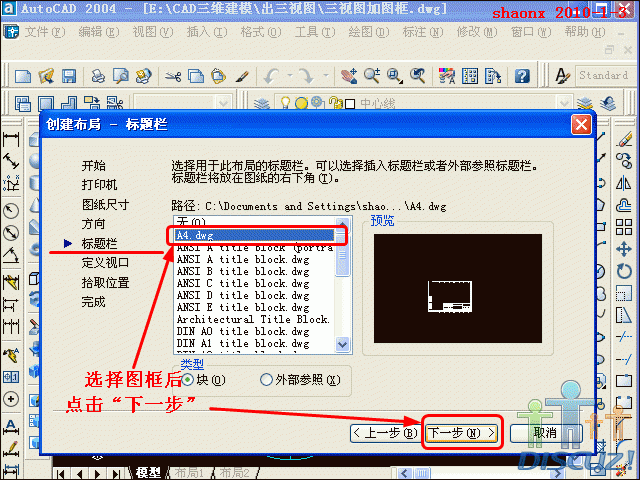Open Plot Preview icon
The width and height of the screenshot is (640, 480).
tap(121, 76)
